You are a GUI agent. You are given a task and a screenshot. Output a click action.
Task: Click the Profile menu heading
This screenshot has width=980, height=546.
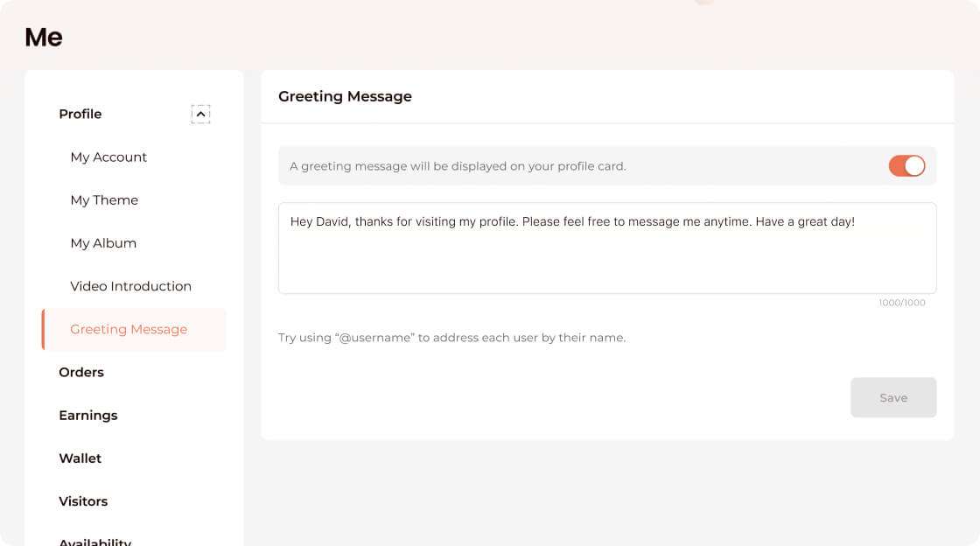pyautogui.click(x=80, y=115)
